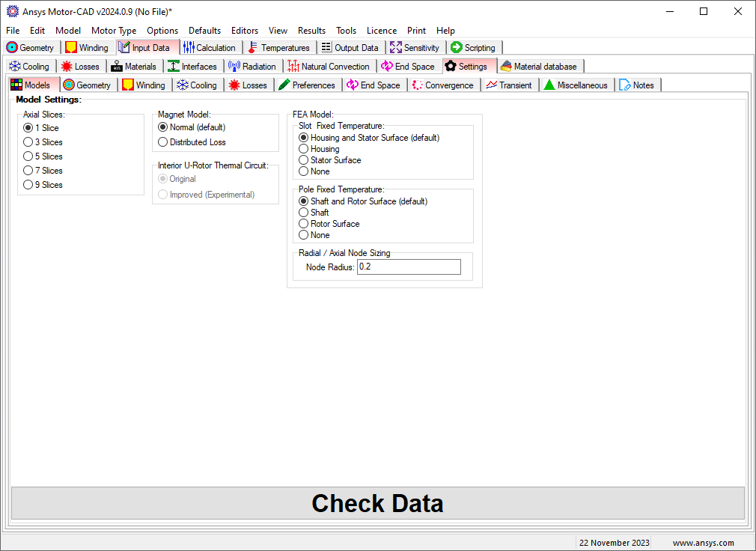Open the Results menu
This screenshot has width=756, height=551.
(311, 31)
